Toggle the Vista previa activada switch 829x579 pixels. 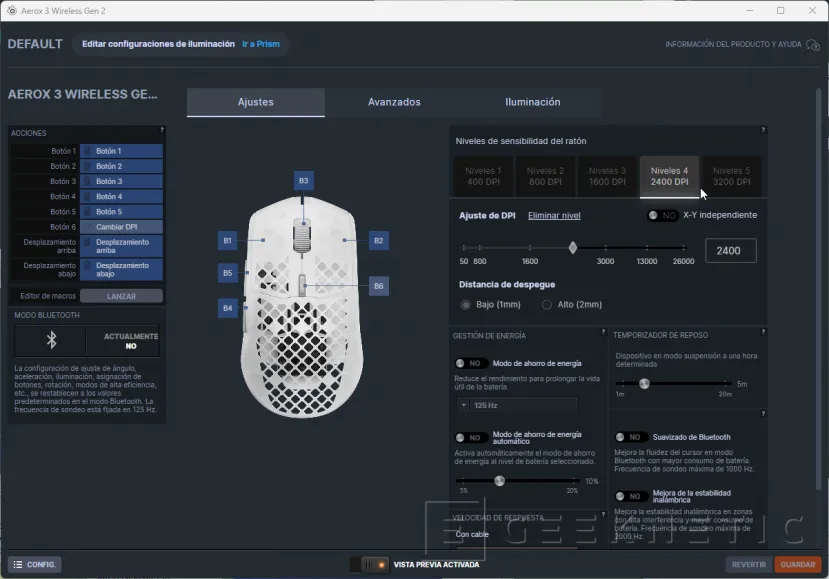(x=369, y=565)
